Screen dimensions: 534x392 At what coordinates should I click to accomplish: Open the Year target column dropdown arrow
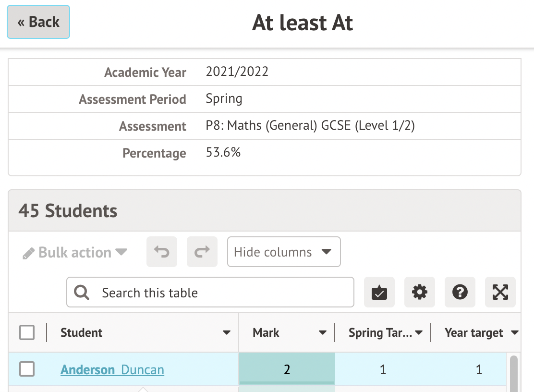(x=515, y=333)
